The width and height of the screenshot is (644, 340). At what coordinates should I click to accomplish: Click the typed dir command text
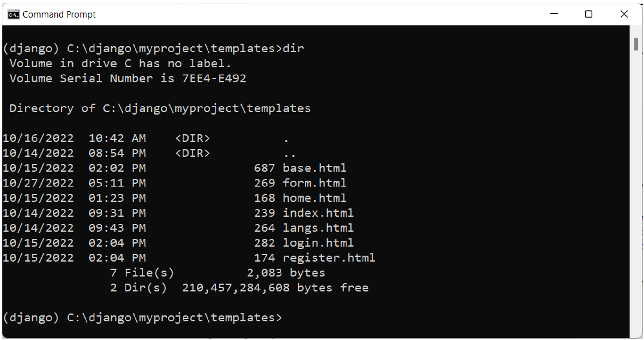293,49
